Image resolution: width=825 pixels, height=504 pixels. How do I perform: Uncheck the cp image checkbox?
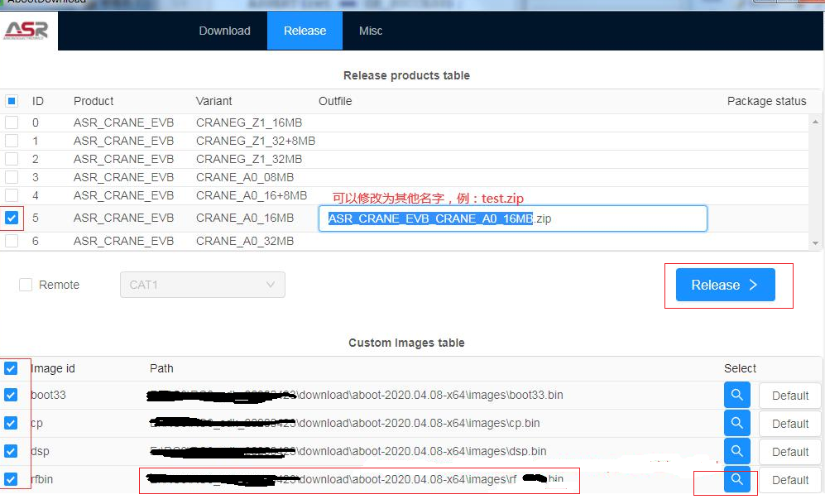click(11, 423)
